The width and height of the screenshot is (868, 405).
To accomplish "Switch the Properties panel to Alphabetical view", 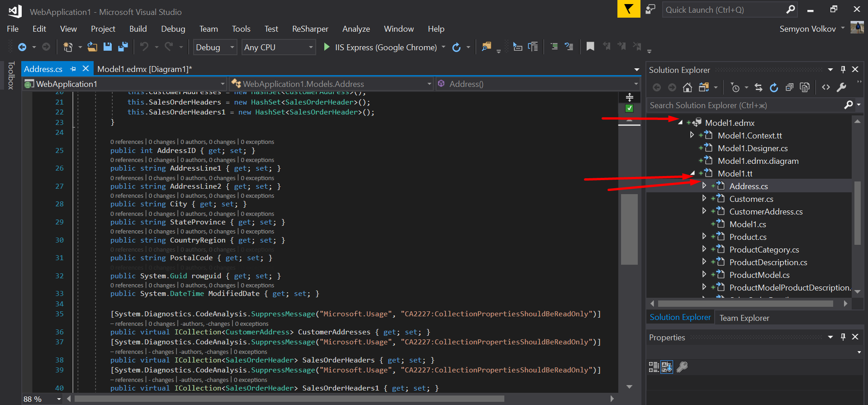I will [667, 367].
